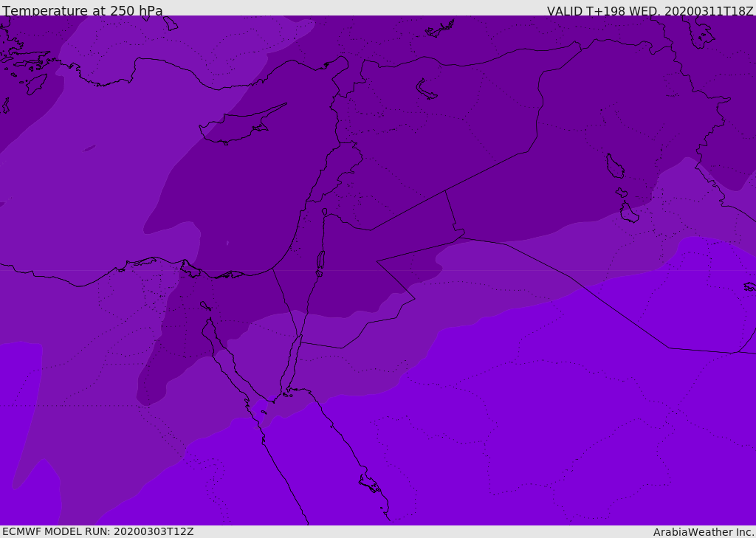
Task: Click the 'ArabiaWeather Inc.' credit text
Action: [x=704, y=532]
